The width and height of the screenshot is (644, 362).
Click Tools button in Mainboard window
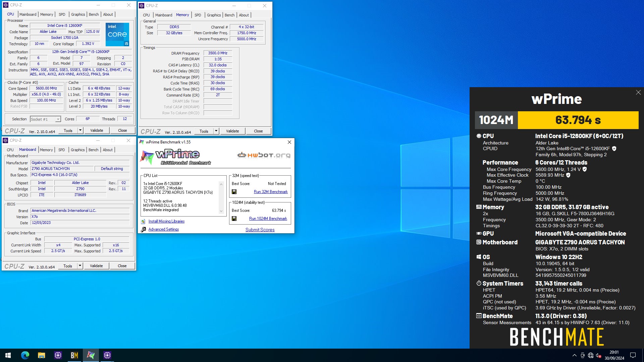(x=68, y=266)
